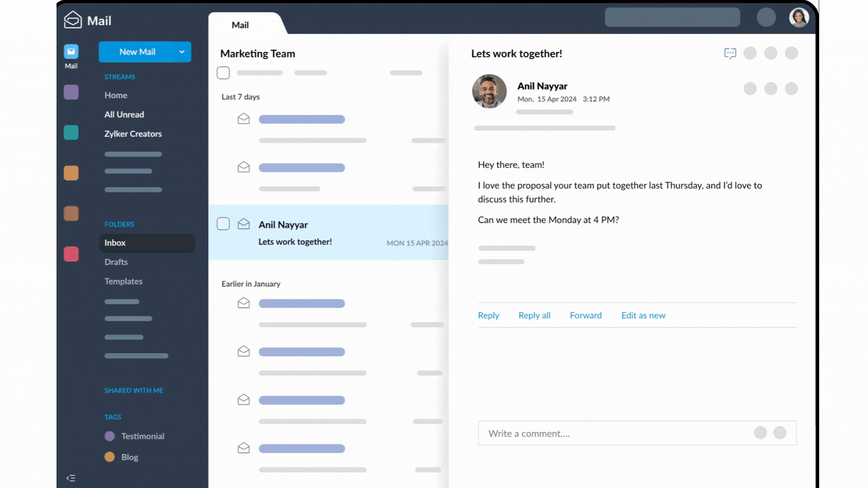Screen dimensions: 868x488
Task: Collapse the sidebar with the bottom-left arrow icon
Action: (x=71, y=478)
